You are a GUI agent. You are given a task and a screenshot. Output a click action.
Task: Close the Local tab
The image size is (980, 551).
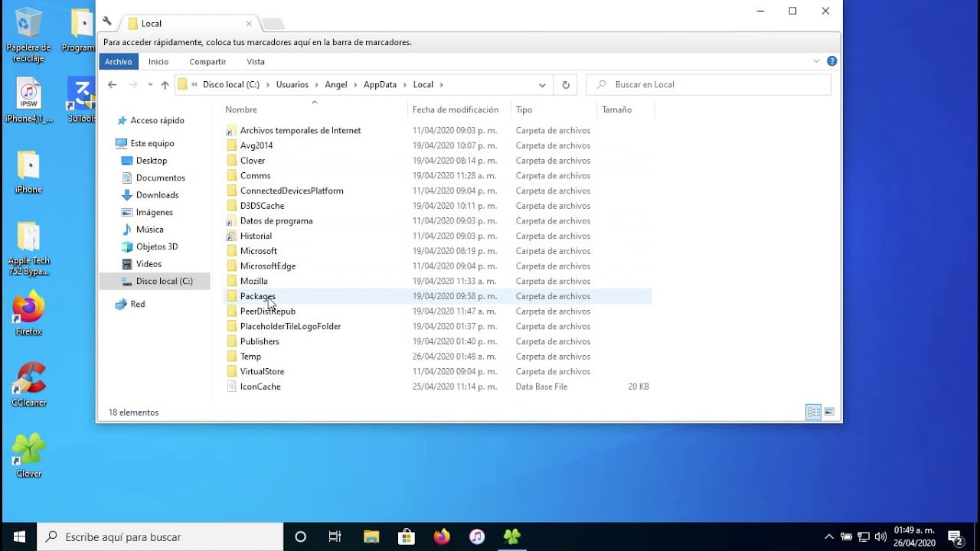pos(249,24)
